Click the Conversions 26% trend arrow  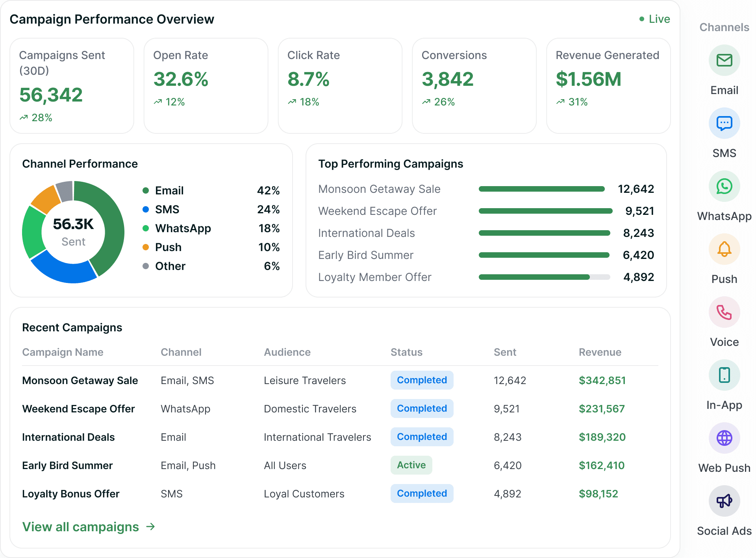(426, 102)
